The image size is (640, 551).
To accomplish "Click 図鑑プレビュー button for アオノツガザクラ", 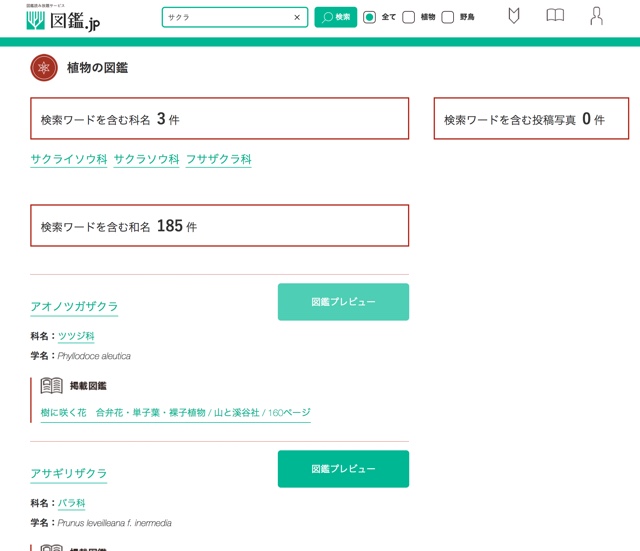I will (x=343, y=302).
